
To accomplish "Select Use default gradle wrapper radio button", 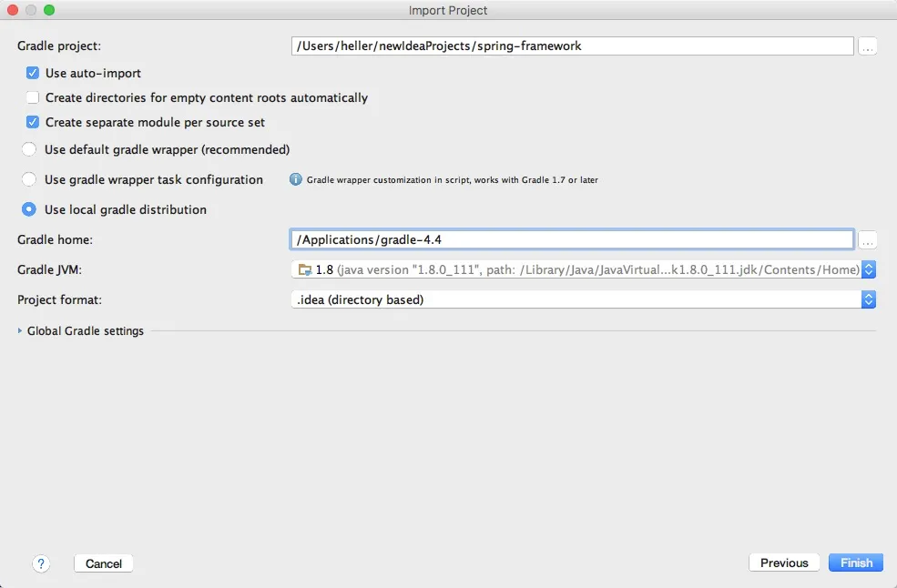I will pos(28,149).
